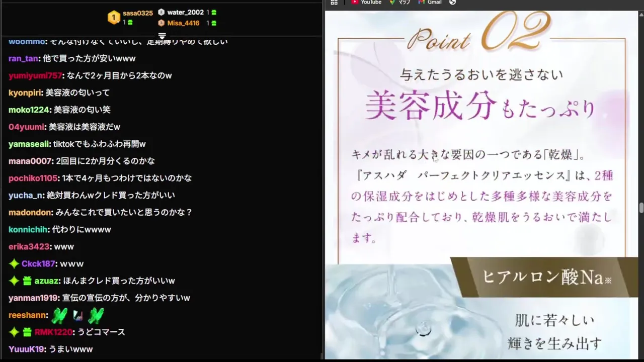Click gift badge next to RMK1220
The width and height of the screenshot is (644, 362).
click(x=27, y=332)
